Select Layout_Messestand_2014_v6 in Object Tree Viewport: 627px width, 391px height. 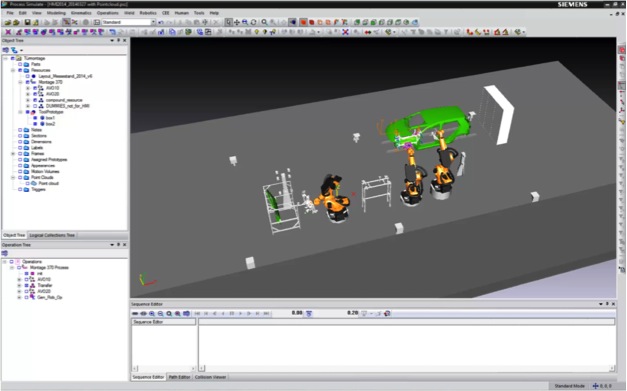coord(65,76)
